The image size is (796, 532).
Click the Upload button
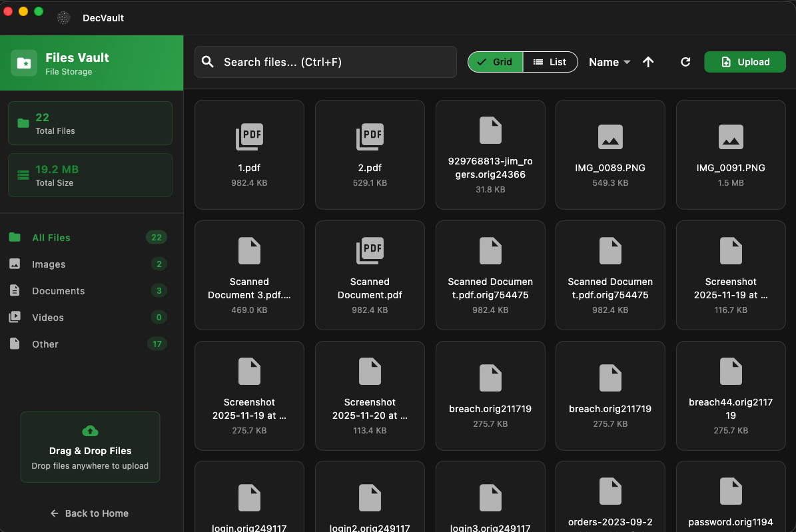(x=745, y=61)
